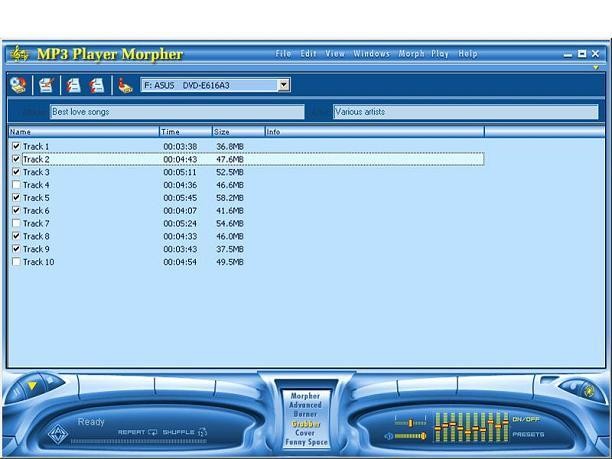Sort by the Size column header

238,132
